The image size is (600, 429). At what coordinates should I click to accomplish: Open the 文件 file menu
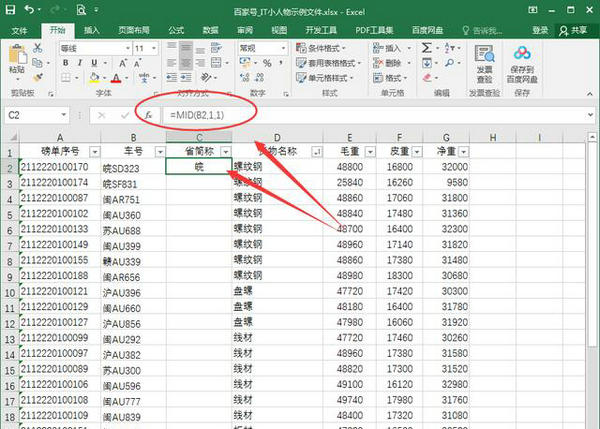pyautogui.click(x=20, y=31)
